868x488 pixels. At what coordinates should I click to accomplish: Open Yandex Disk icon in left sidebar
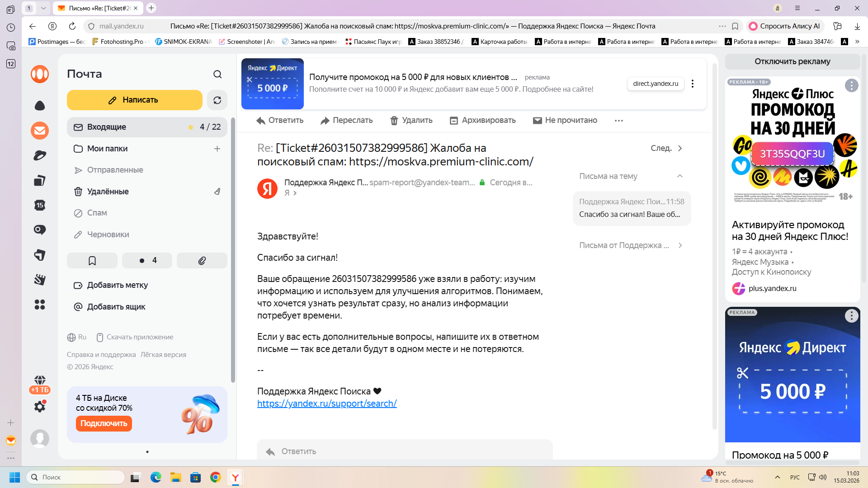tap(40, 155)
